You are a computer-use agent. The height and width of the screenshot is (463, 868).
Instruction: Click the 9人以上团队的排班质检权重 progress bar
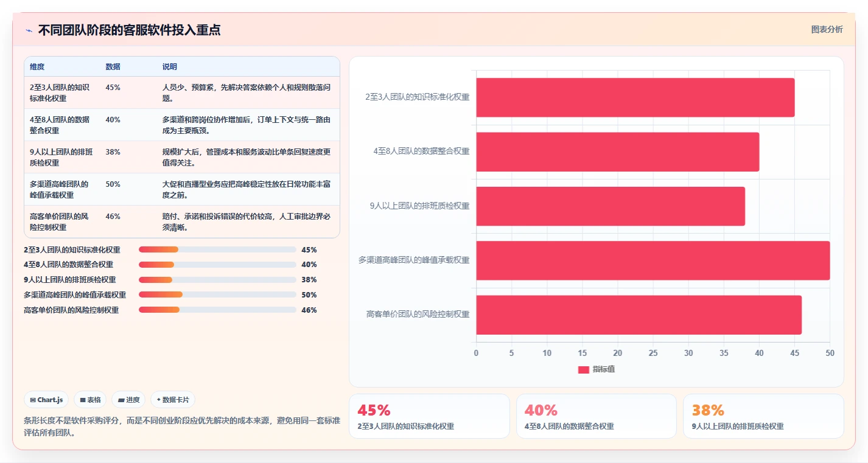217,280
